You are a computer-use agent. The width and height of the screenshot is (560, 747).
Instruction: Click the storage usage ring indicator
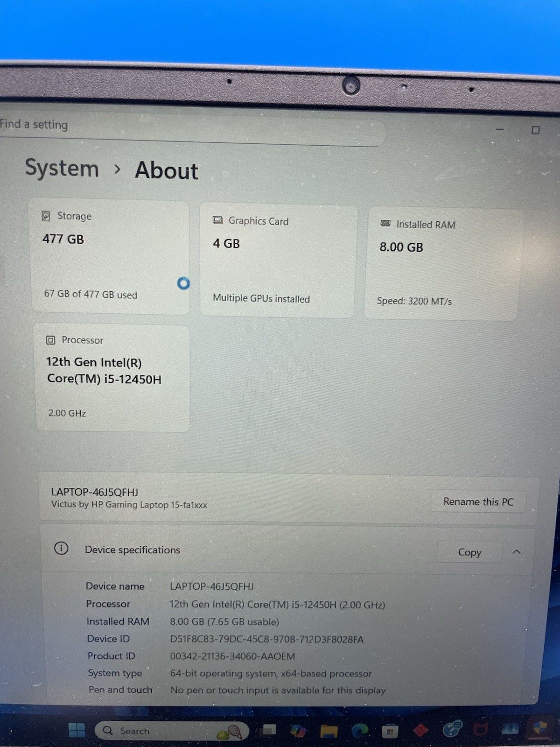[x=183, y=283]
